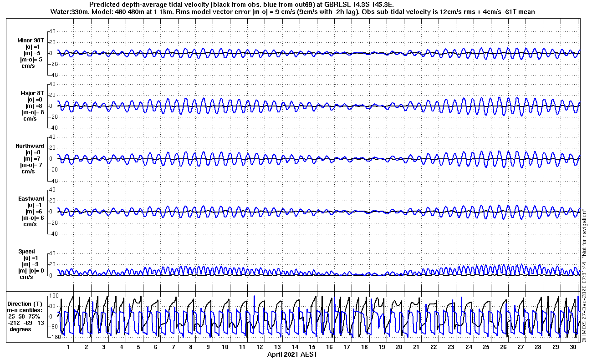Click '|m-o|= 6' in the Eastward panel

coord(33,218)
